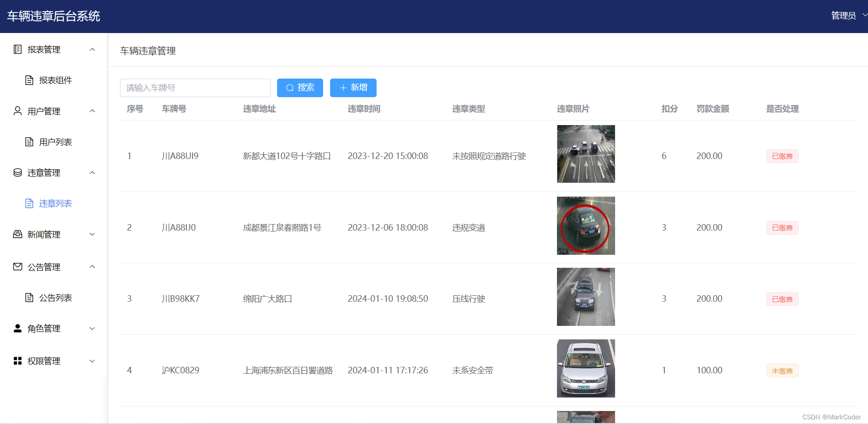Click address 成都景江泉春熙路1号
The height and width of the screenshot is (424, 868).
click(282, 228)
